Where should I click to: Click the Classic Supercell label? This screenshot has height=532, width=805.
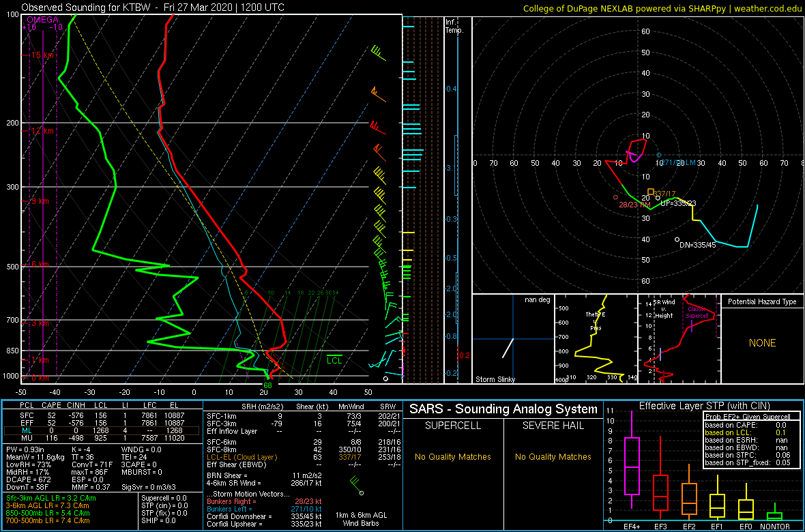tap(699, 313)
